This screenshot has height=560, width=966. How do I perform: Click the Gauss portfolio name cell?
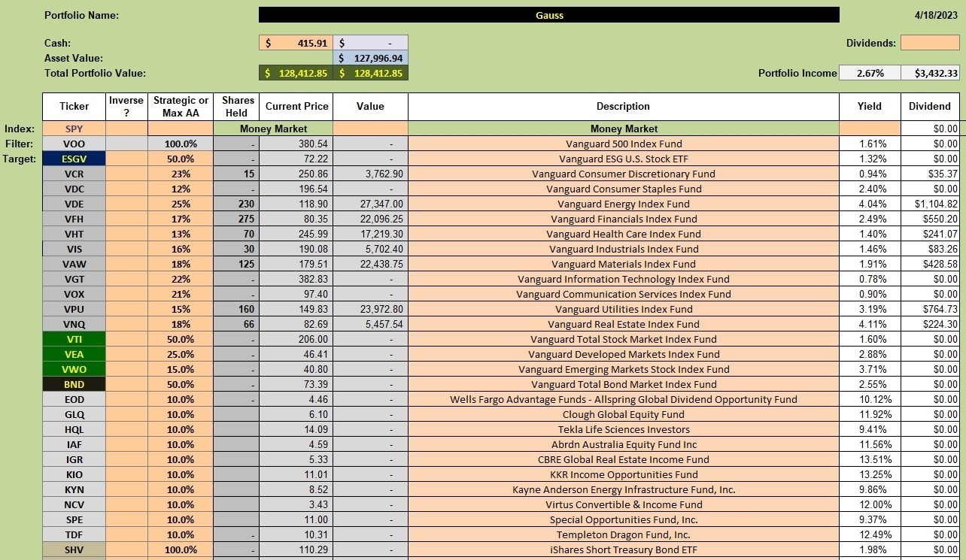548,15
